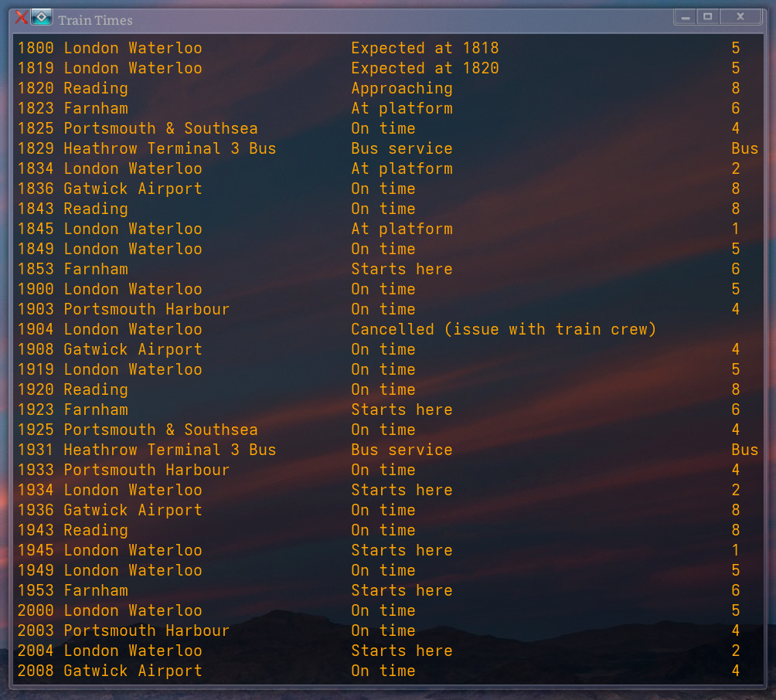Select the 1908 Gatwick Airport row

[x=388, y=349]
